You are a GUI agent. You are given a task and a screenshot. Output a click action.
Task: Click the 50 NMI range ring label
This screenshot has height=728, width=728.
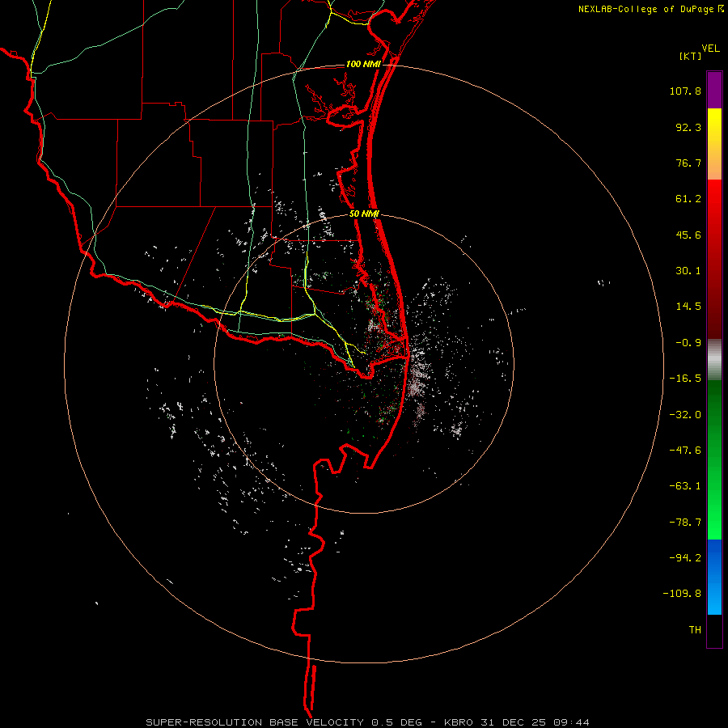pos(365,214)
